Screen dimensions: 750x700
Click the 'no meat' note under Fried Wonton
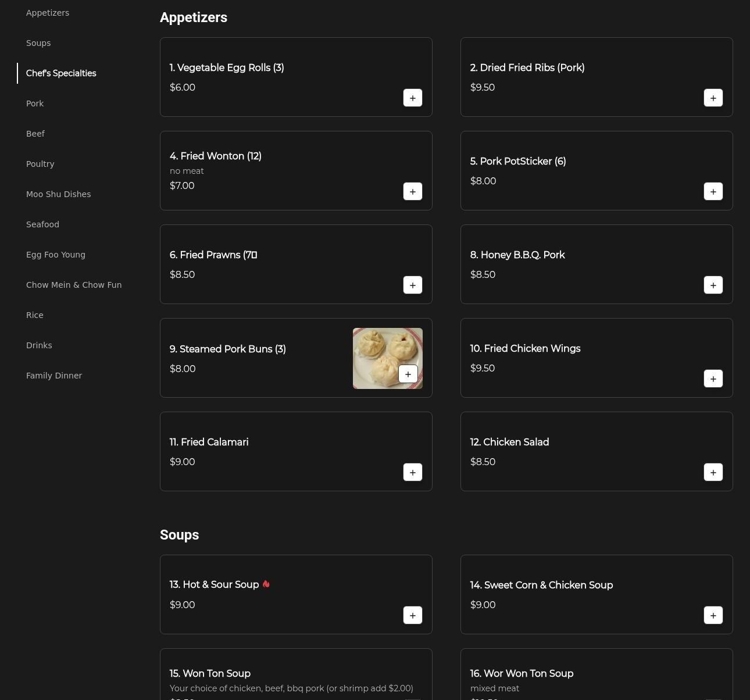pos(187,171)
